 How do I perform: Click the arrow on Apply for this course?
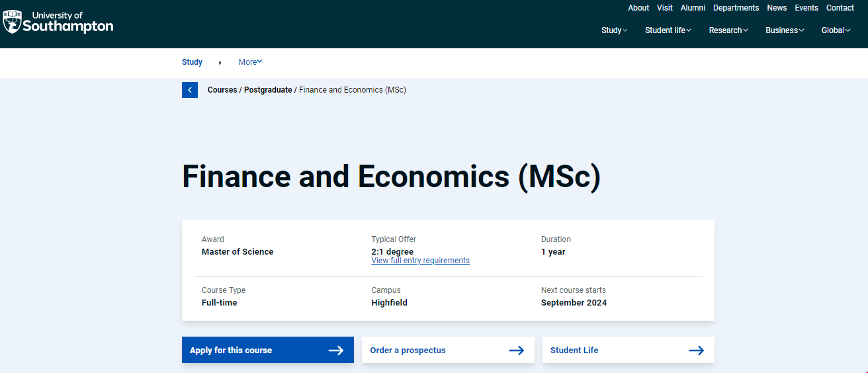click(x=336, y=351)
